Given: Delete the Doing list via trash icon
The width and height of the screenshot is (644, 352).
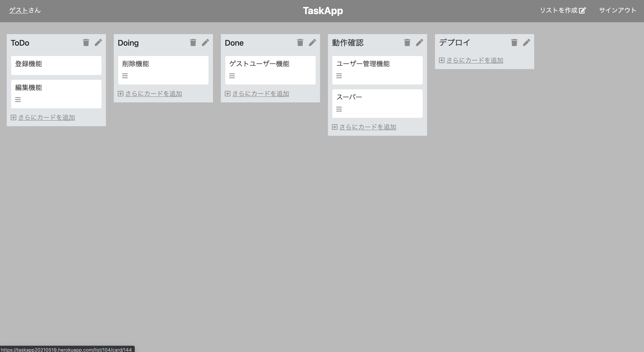Looking at the screenshot, I should pyautogui.click(x=193, y=42).
